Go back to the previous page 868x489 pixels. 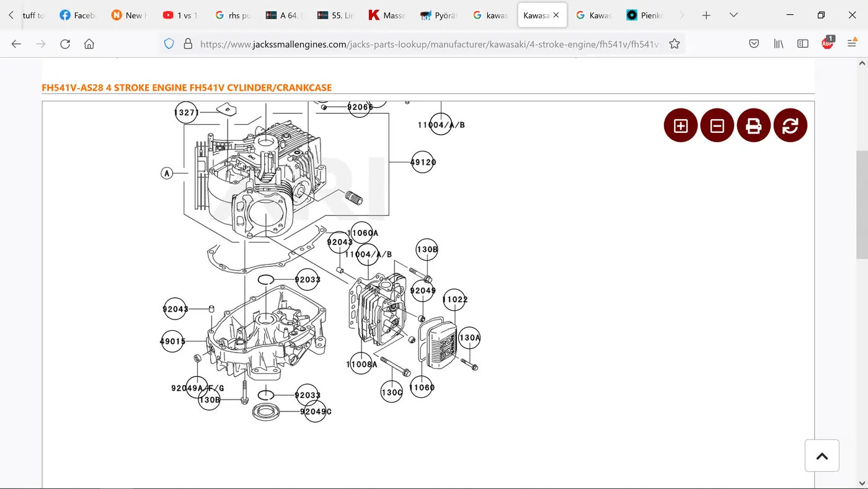tap(16, 43)
